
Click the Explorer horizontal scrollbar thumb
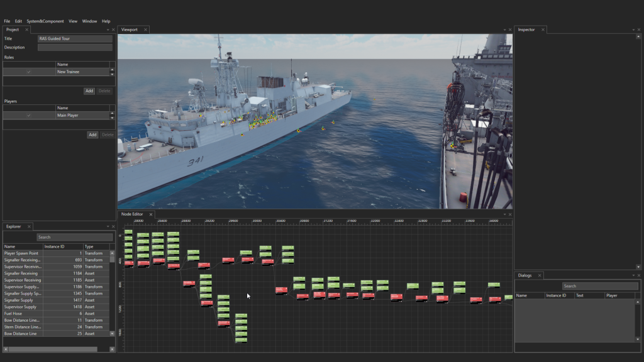(53, 349)
